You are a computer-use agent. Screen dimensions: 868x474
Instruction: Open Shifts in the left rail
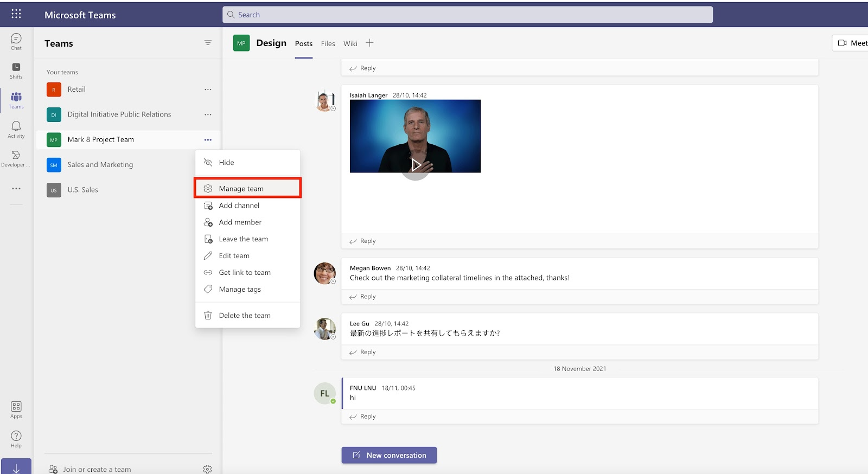(x=16, y=71)
